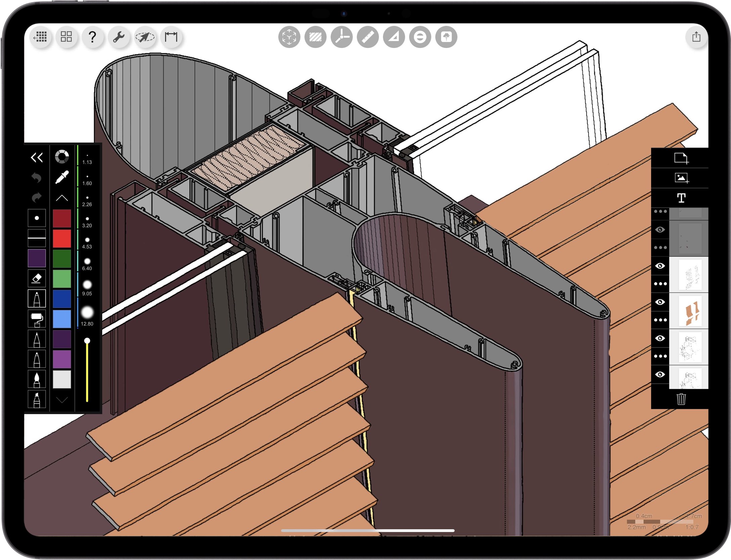Open the circle stencil with equal sign
731x560 pixels.
tap(420, 37)
